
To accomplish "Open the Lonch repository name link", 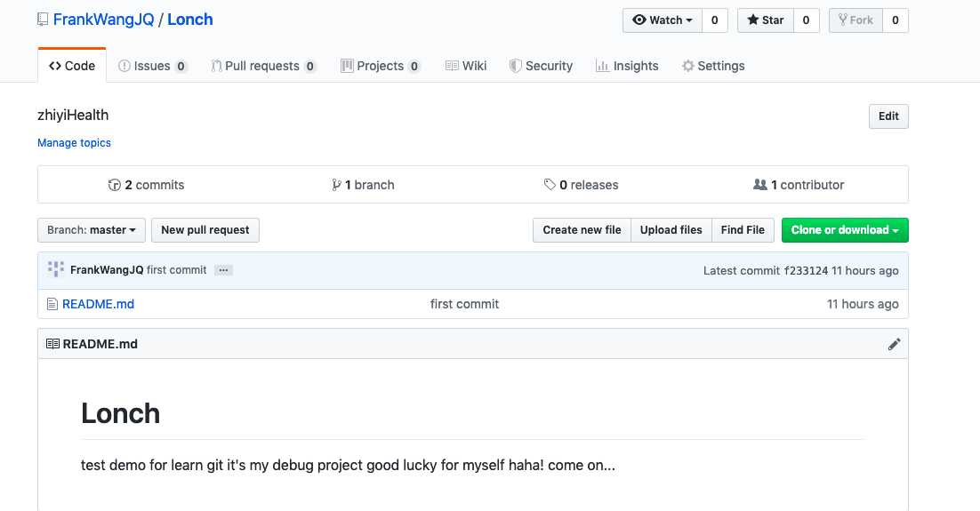I will [x=190, y=20].
